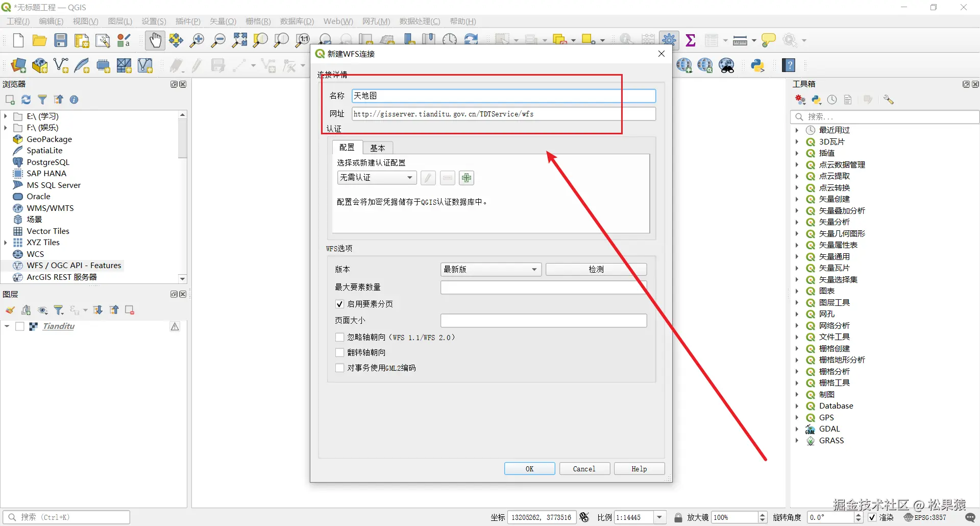980x526 pixels.
Task: Open toolbox options wrench icon
Action: tap(889, 100)
